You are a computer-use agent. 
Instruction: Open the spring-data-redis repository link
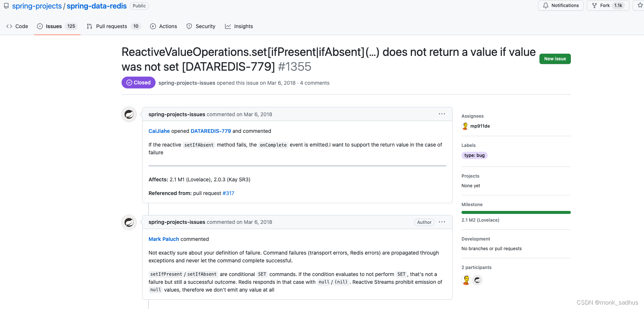97,6
